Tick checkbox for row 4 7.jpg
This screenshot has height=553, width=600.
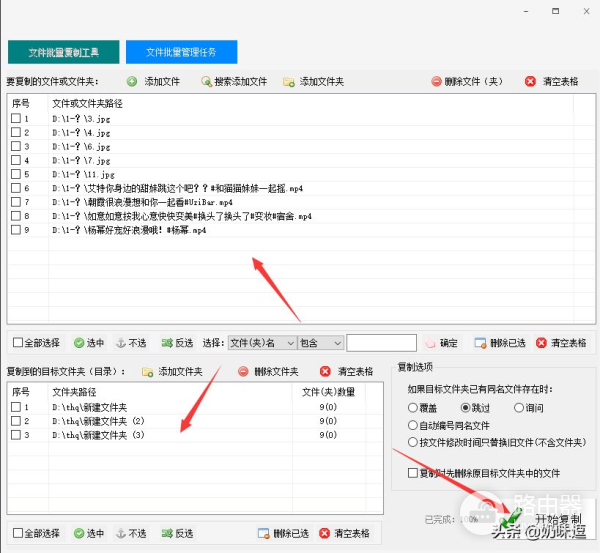[x=16, y=160]
